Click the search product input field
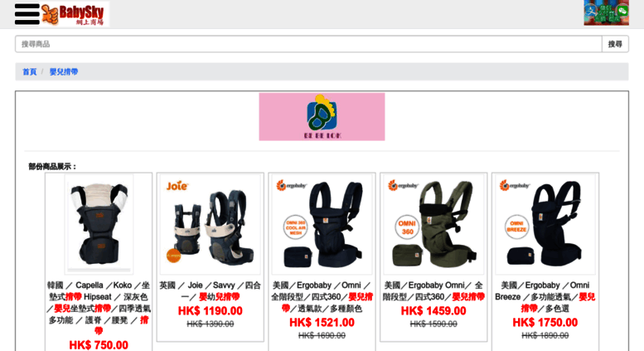The height and width of the screenshot is (351, 644). pyautogui.click(x=308, y=44)
